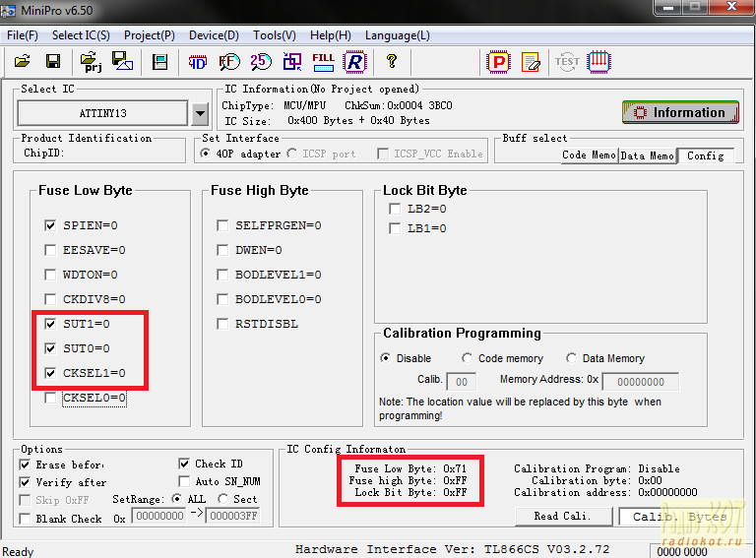Open the Device(D) menu
This screenshot has width=756, height=558.
tap(214, 35)
